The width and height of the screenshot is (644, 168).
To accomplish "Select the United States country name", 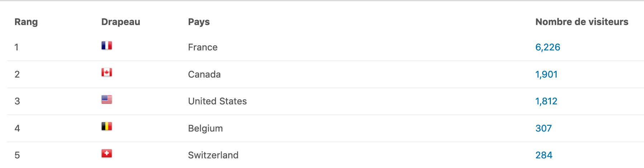I will (x=217, y=101).
